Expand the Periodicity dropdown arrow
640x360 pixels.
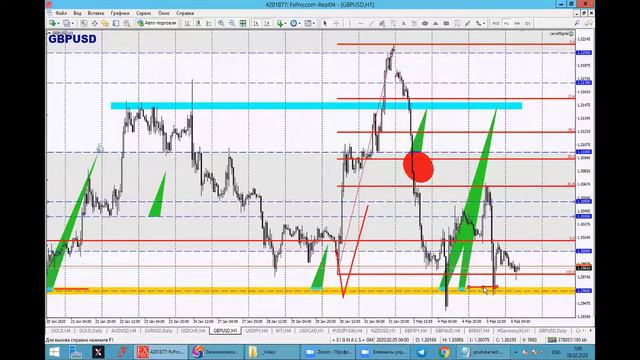click(x=299, y=23)
